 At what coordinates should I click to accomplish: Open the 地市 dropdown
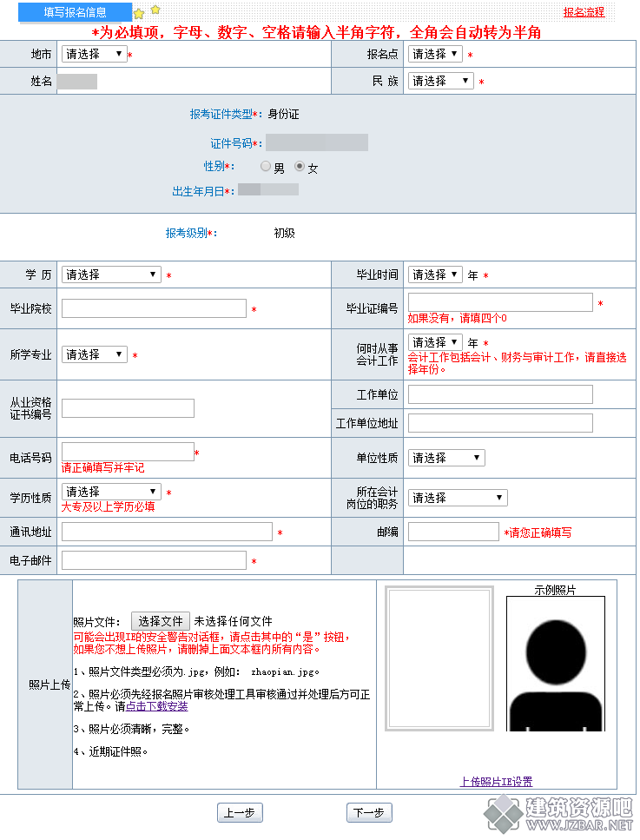[95, 54]
